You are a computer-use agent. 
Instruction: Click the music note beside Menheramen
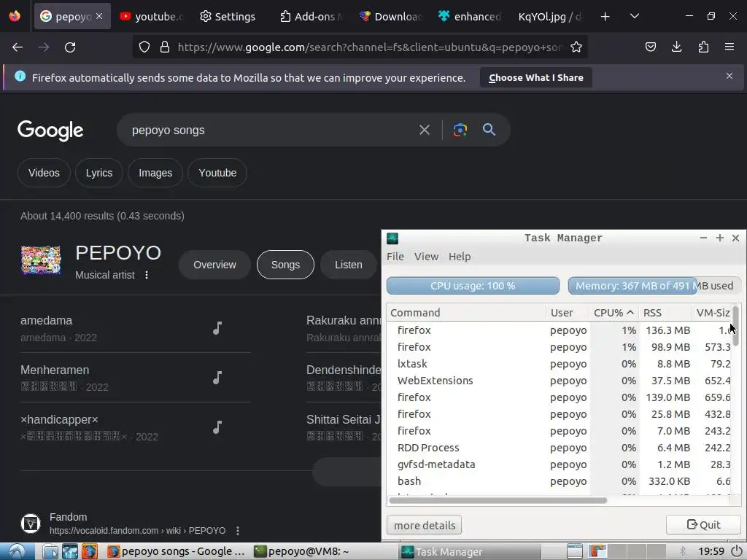click(x=217, y=378)
